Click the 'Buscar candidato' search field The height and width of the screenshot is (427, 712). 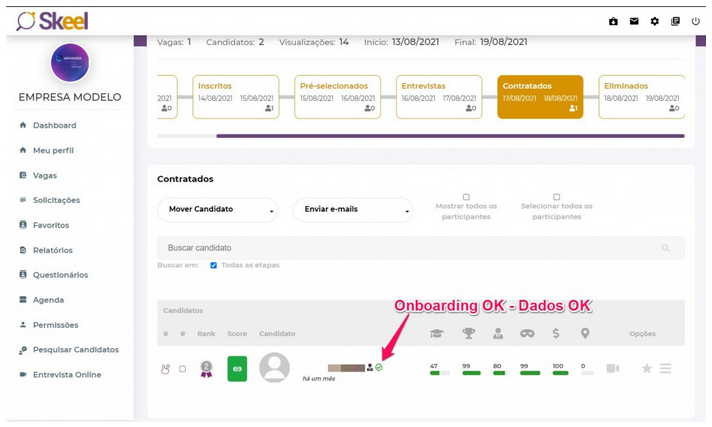coord(410,247)
